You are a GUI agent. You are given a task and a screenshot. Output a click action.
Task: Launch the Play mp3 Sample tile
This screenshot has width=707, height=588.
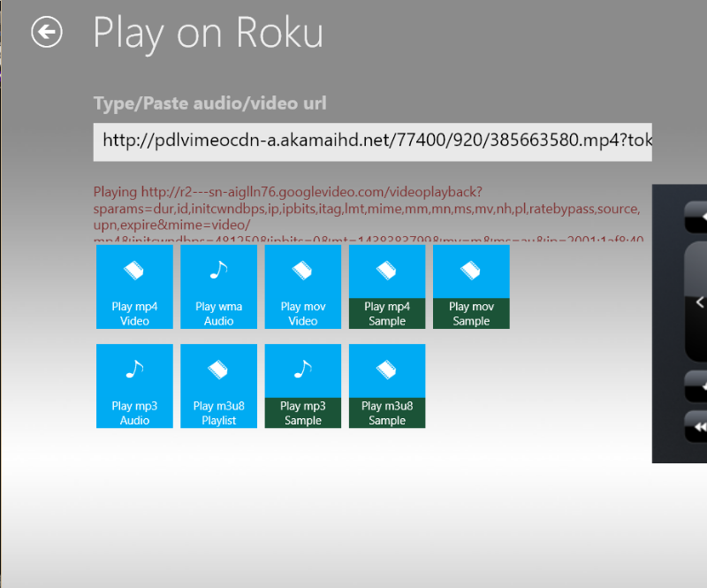click(x=303, y=386)
